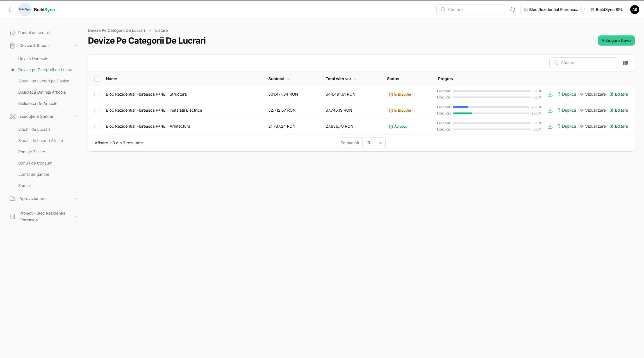Image resolution: width=644 pixels, height=358 pixels.
Task: Check the checkbox for the Structura row
Action: coord(97,94)
